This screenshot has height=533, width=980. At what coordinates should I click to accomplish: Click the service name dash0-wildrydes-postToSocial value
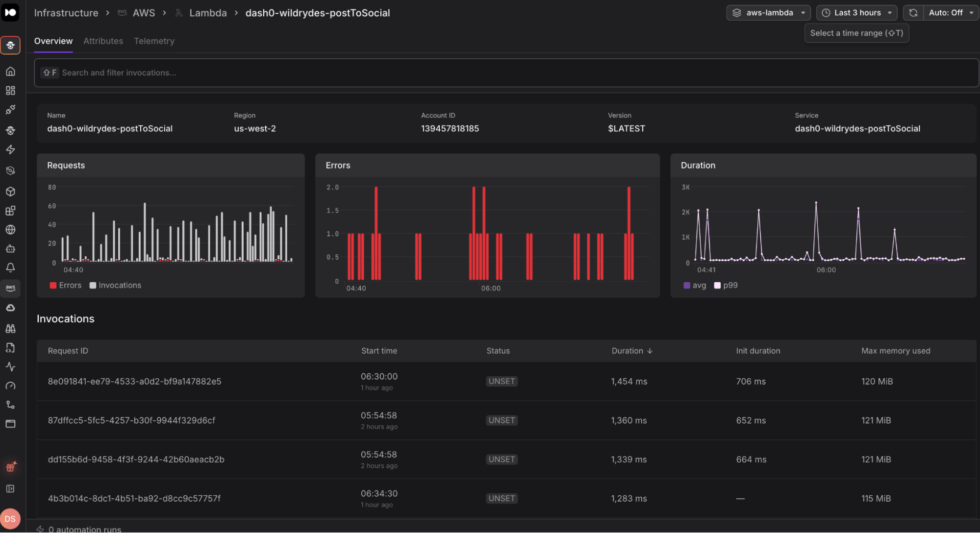tap(857, 129)
